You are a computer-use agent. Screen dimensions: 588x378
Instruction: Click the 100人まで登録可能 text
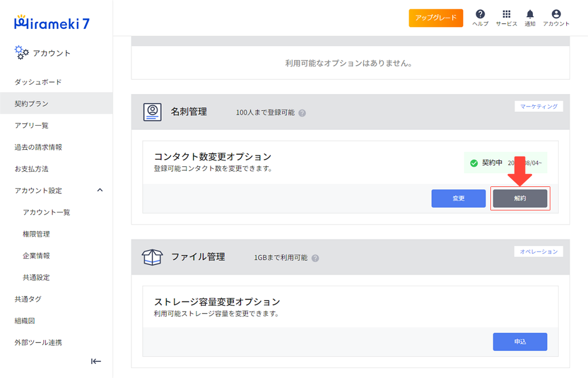click(x=265, y=112)
